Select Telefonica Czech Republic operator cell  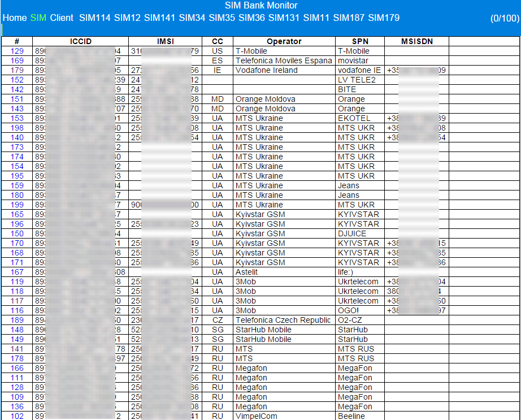tap(284, 320)
